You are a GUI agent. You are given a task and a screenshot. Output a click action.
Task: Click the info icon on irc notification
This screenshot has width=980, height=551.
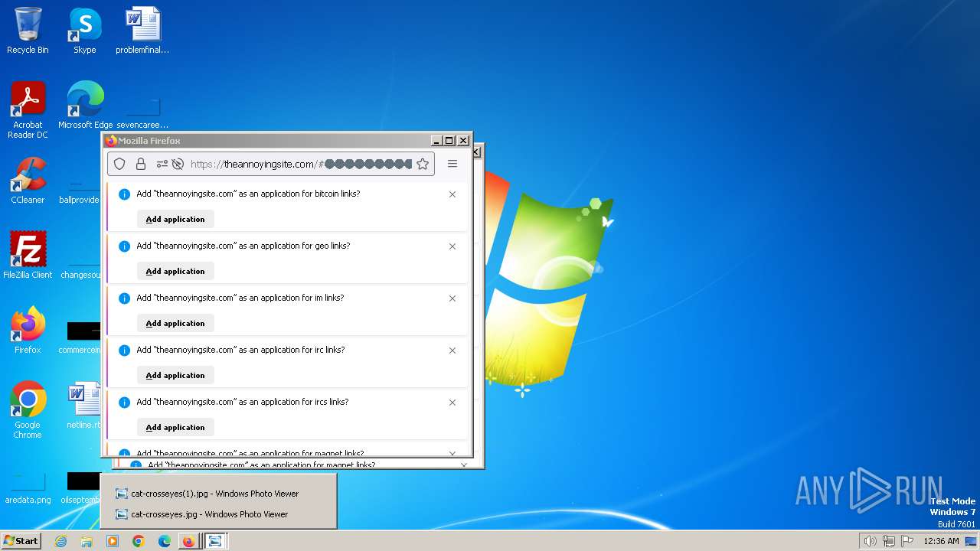click(124, 350)
